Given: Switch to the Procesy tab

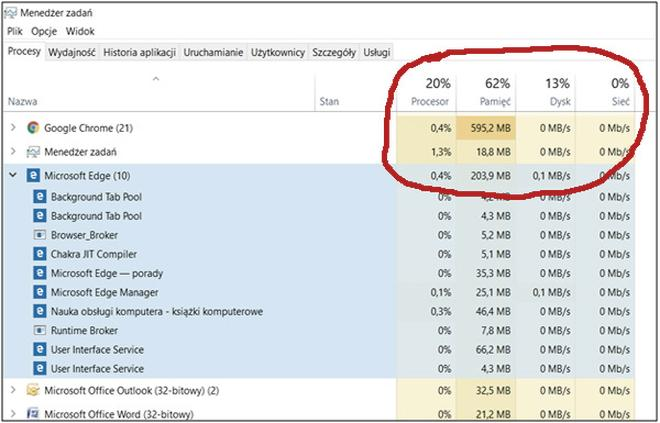Looking at the screenshot, I should point(24,51).
